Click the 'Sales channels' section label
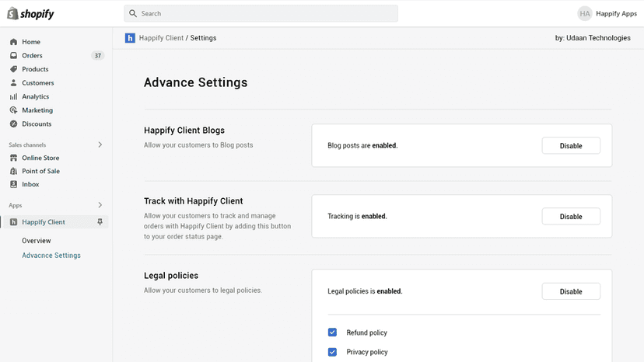The width and height of the screenshot is (644, 362). [27, 145]
